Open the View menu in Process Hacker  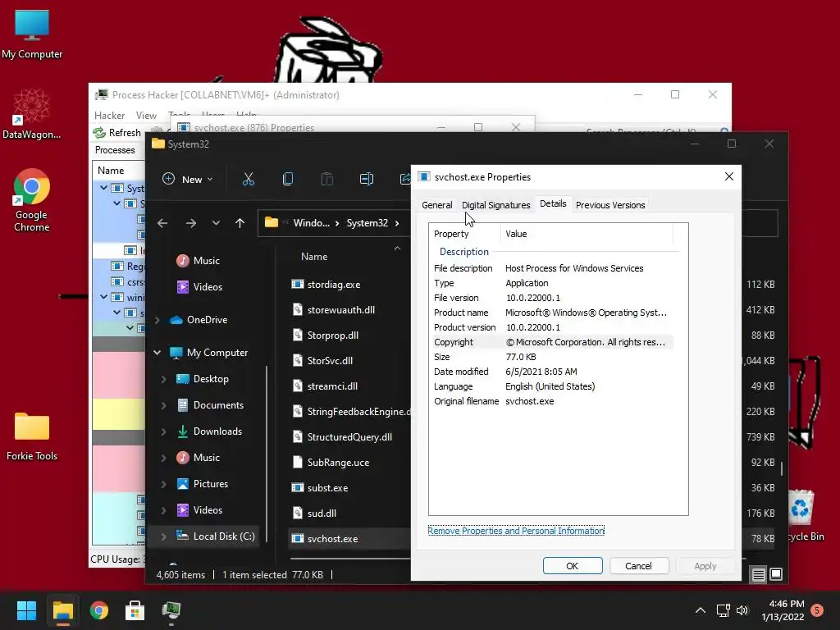146,115
